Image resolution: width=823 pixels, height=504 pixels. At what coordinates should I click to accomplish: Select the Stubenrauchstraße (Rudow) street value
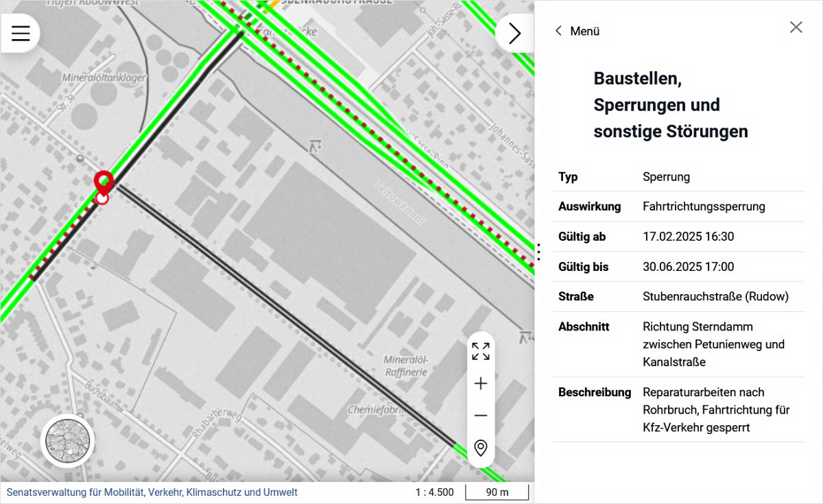[x=715, y=297]
